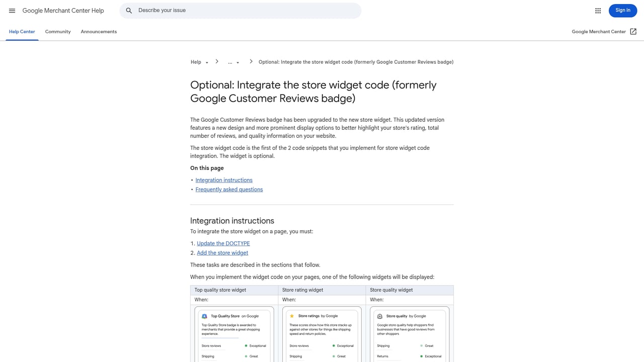This screenshot has width=644, height=362.
Task: Click the Top Quality Store badge icon
Action: point(204,316)
